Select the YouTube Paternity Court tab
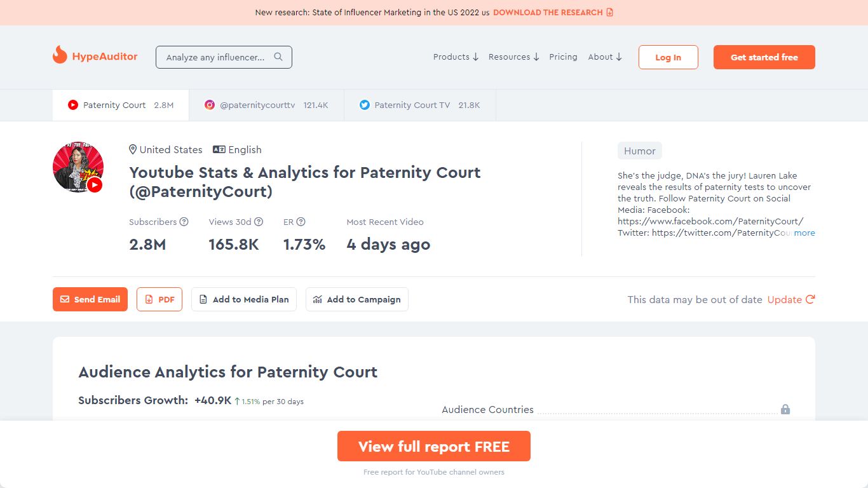The width and height of the screenshot is (868, 488). tap(121, 105)
